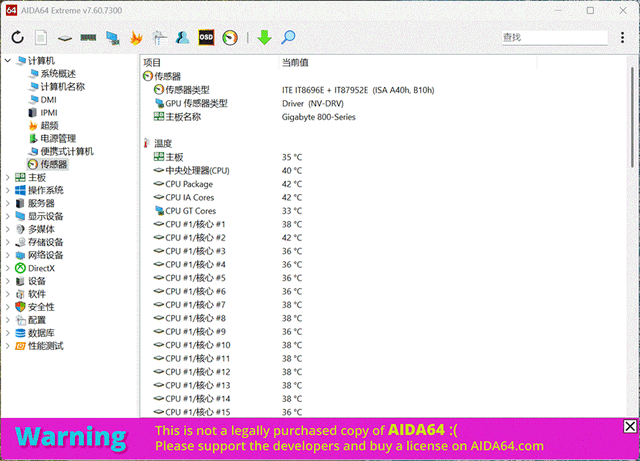Expand the 网络设备 tree node
This screenshot has height=461, width=640.
coord(8,255)
